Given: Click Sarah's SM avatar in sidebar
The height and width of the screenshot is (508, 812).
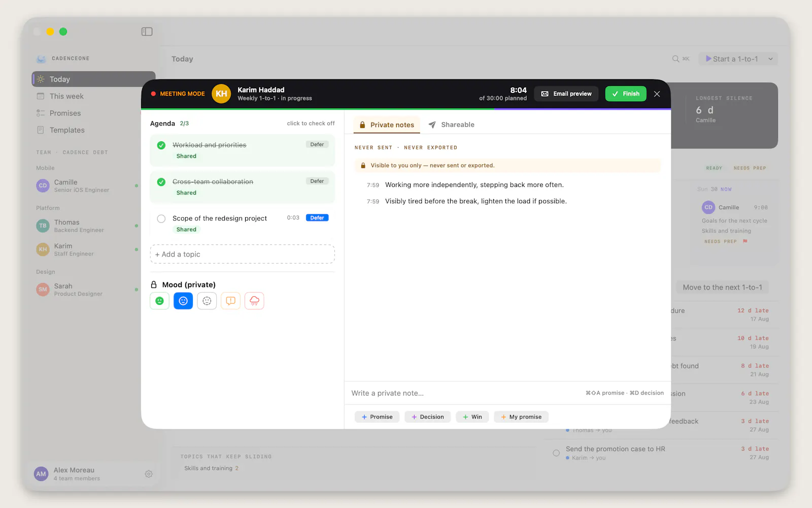Looking at the screenshot, I should (43, 290).
